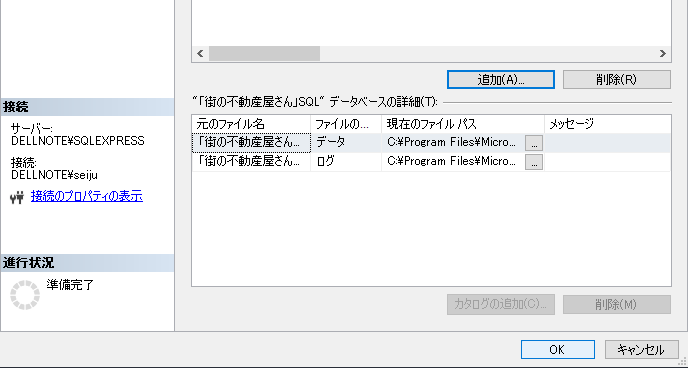
Task: Cancel with the キャンセル button
Action: pos(641,350)
